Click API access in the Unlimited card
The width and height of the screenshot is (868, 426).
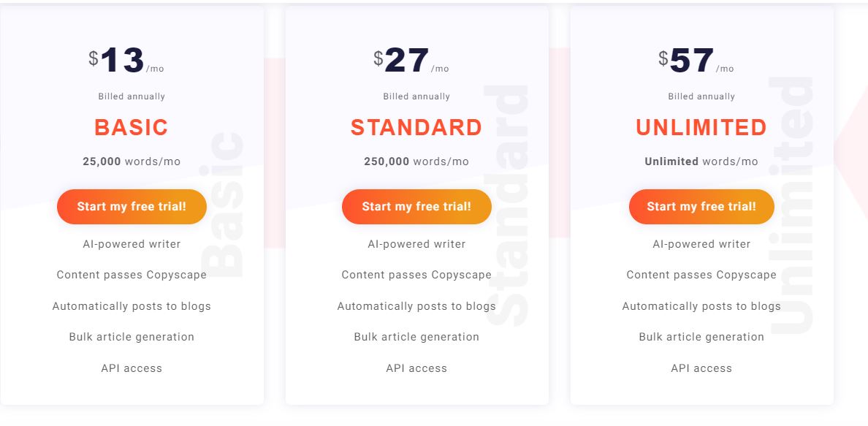(701, 368)
